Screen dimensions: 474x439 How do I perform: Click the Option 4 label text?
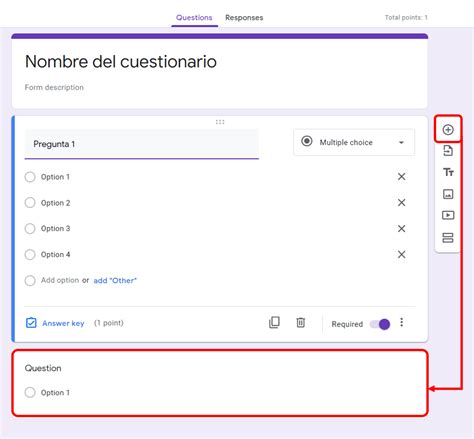point(55,254)
